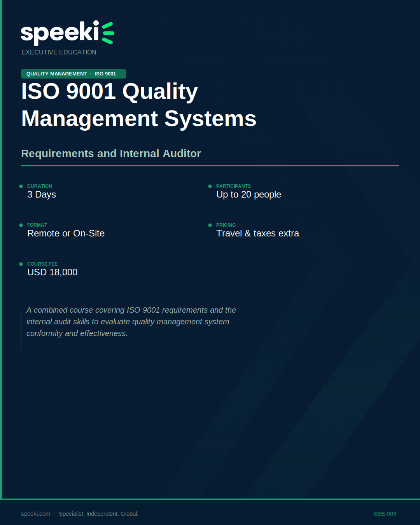Viewport: 420px width, 525px height.
Task: Click the bullet icon beside FORMAT
Action: tap(21, 225)
